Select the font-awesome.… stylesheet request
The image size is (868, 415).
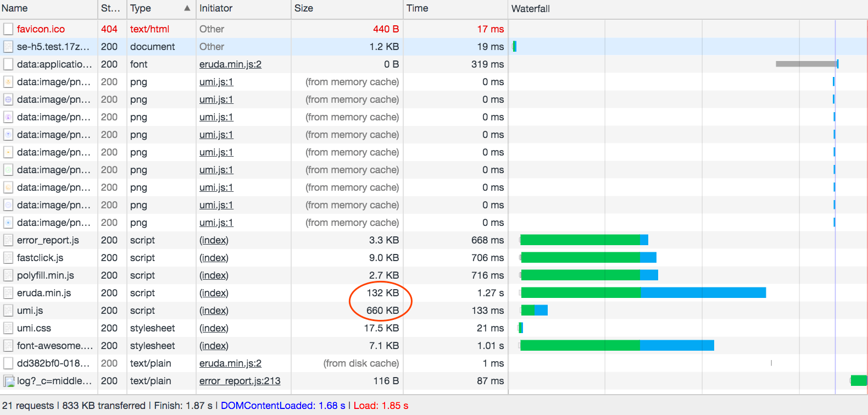pos(55,346)
